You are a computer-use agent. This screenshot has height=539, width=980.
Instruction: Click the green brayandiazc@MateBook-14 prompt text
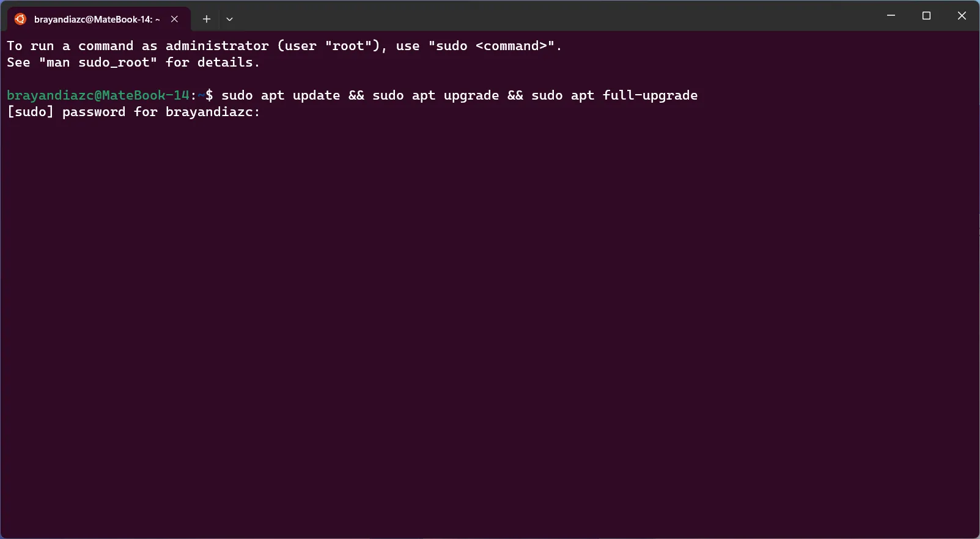point(98,95)
